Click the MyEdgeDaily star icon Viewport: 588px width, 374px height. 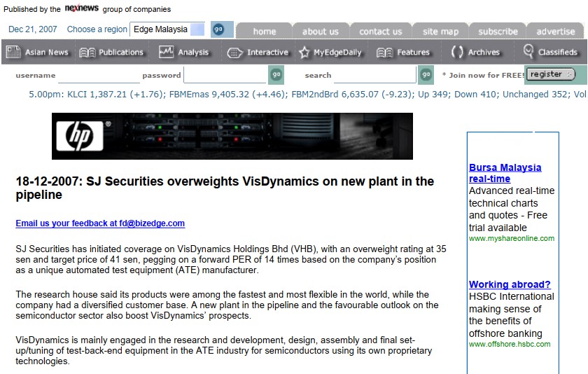[304, 52]
